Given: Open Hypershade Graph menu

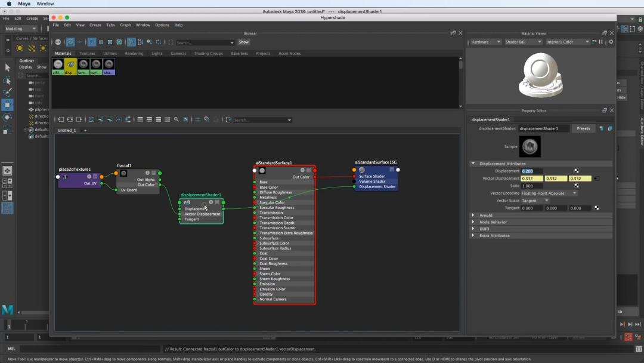Looking at the screenshot, I should coord(125,25).
